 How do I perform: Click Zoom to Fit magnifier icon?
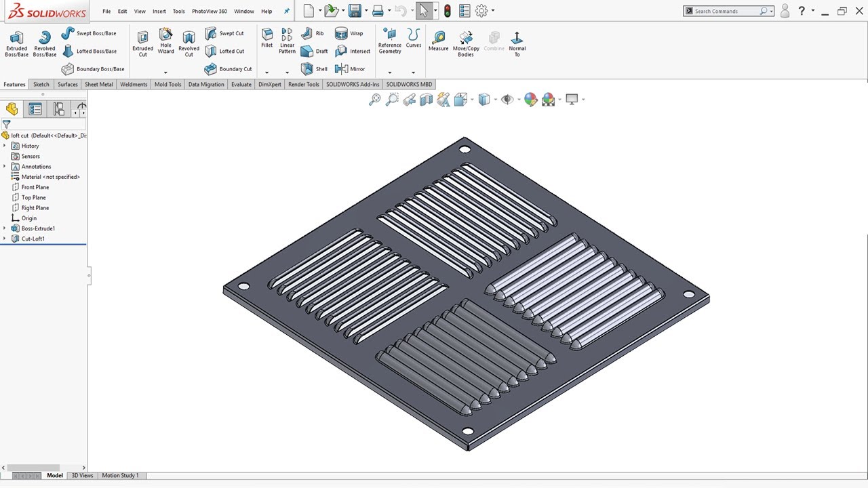(x=375, y=100)
